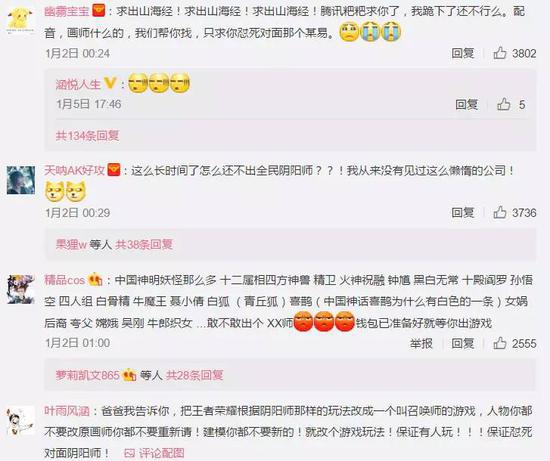Reply to the comment posted 1月2日 00:24
Image resolution: width=550 pixels, height=461 pixels.
click(463, 53)
